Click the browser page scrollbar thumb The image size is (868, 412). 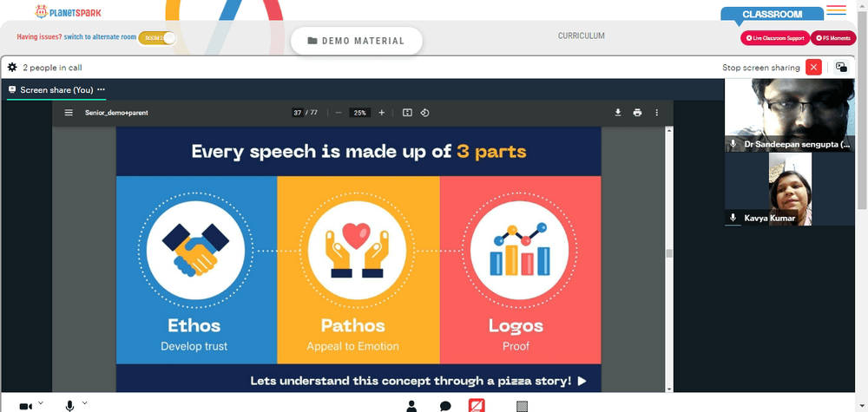[x=862, y=111]
